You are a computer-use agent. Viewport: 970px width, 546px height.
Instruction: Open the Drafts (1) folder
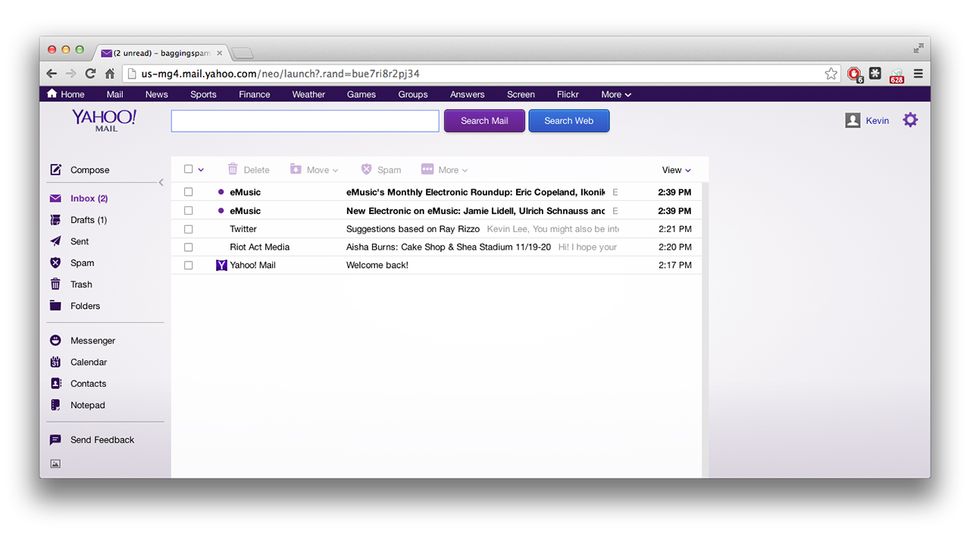tap(88, 220)
